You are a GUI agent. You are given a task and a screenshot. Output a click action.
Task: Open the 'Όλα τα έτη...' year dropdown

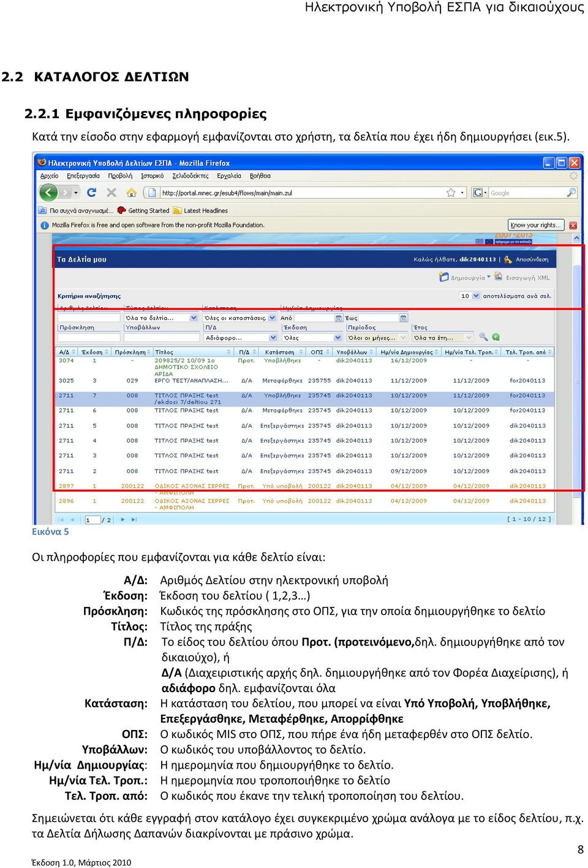(x=443, y=338)
